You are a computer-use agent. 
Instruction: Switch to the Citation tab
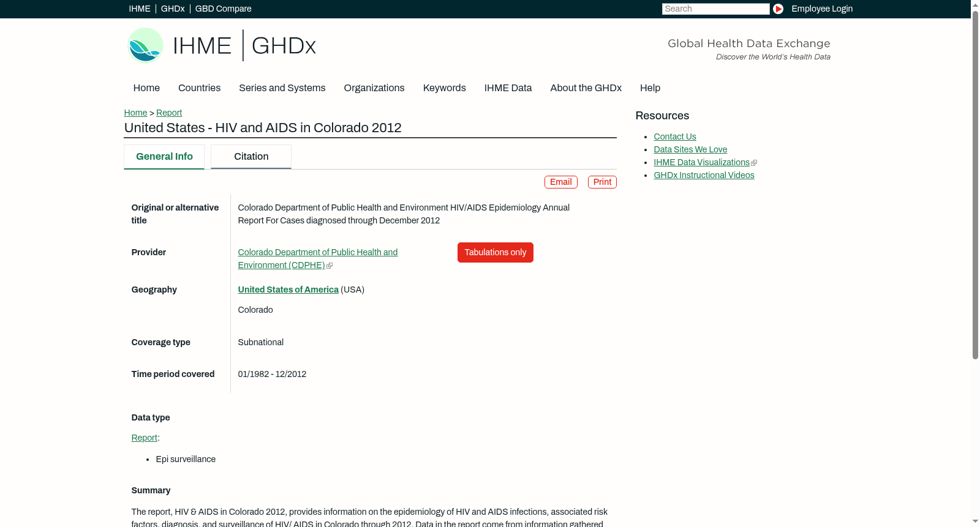coord(251,157)
